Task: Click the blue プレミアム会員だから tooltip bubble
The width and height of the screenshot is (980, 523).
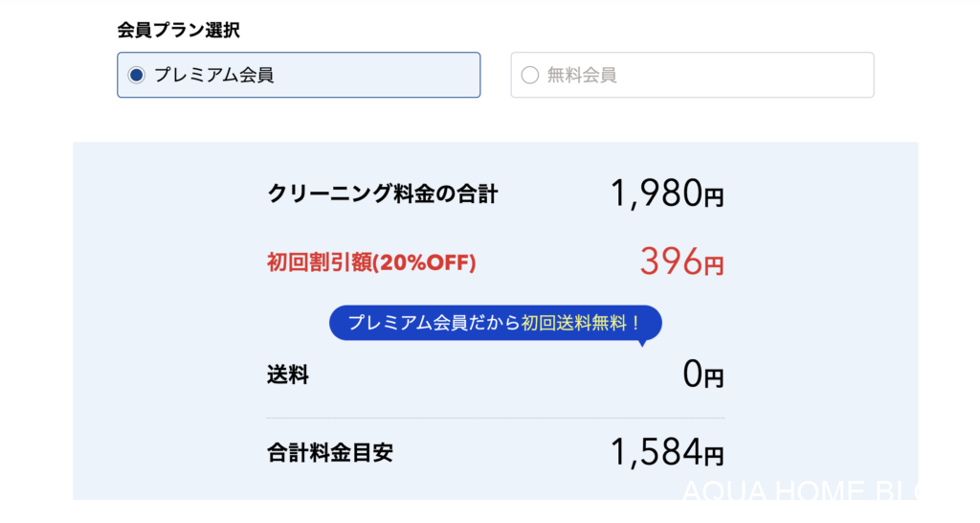Action: click(x=433, y=323)
